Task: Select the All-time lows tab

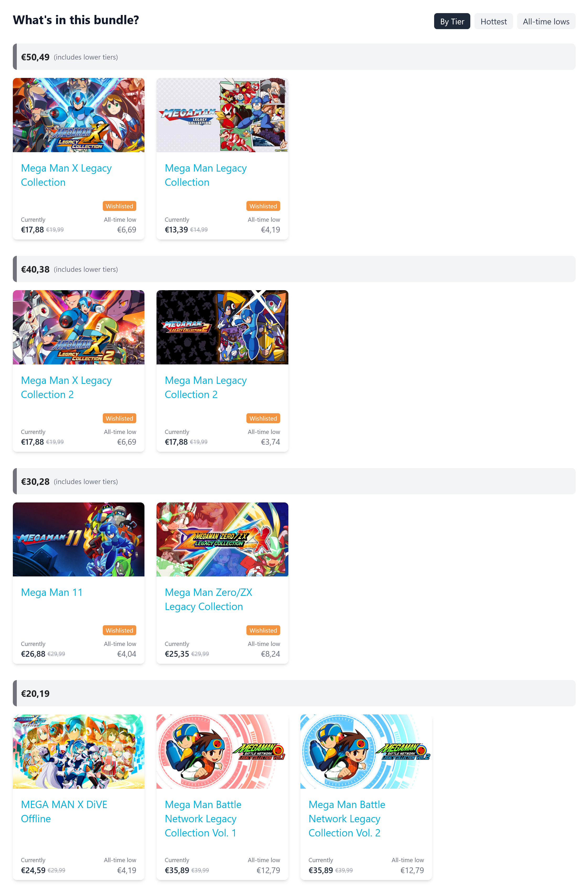Action: (x=546, y=22)
